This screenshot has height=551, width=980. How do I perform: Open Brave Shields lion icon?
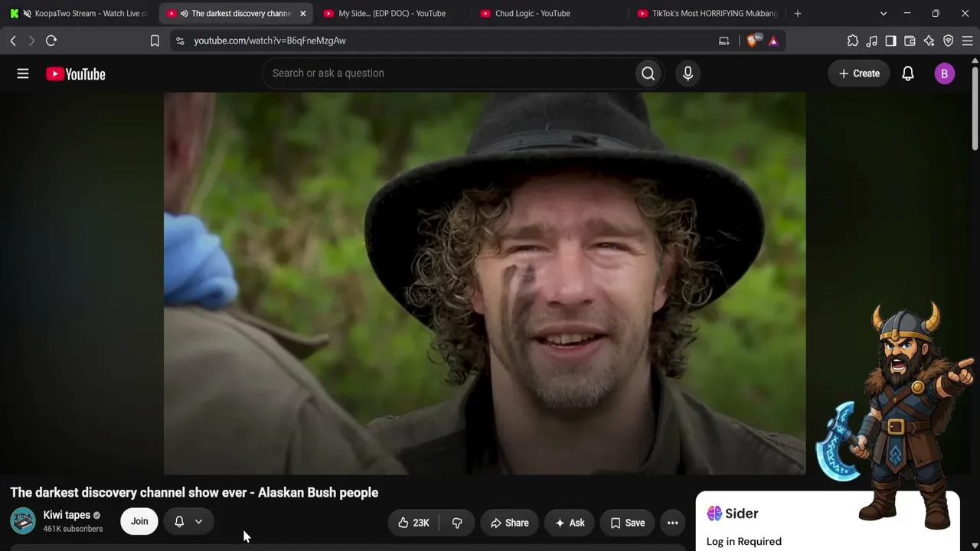click(x=753, y=40)
